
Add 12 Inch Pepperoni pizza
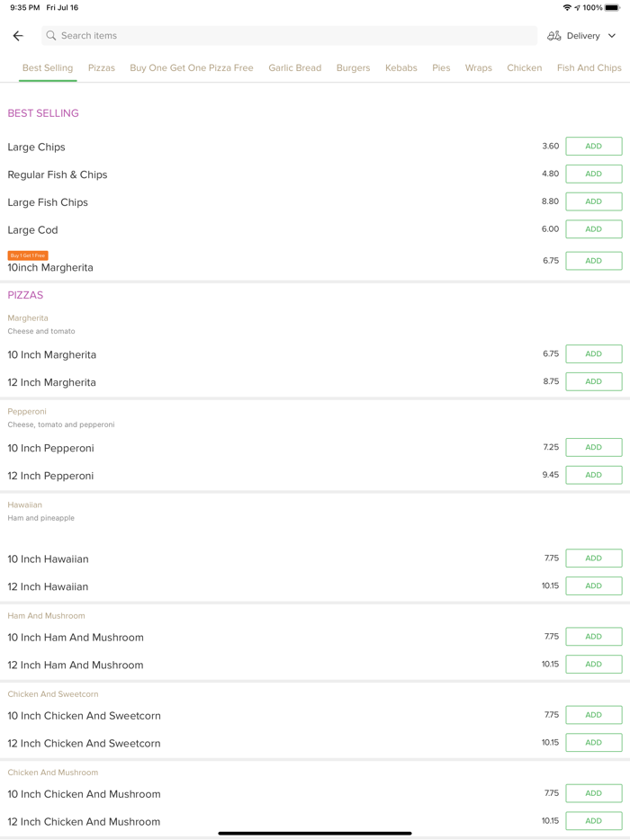coord(593,475)
